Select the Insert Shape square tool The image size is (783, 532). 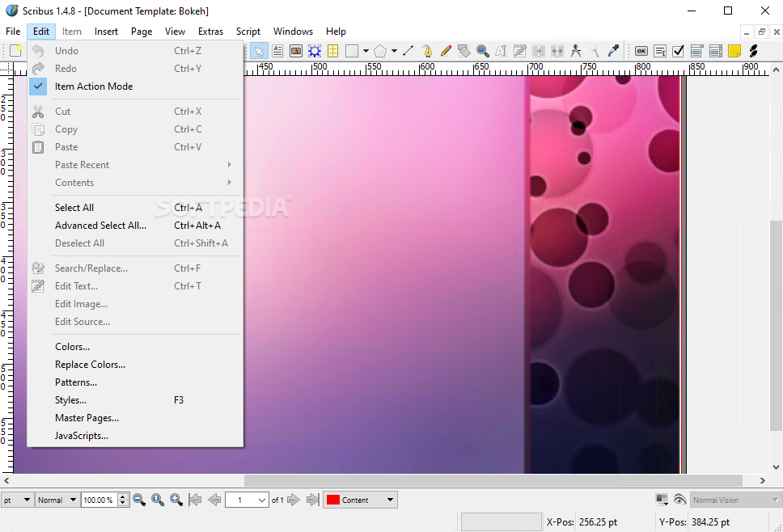point(352,51)
